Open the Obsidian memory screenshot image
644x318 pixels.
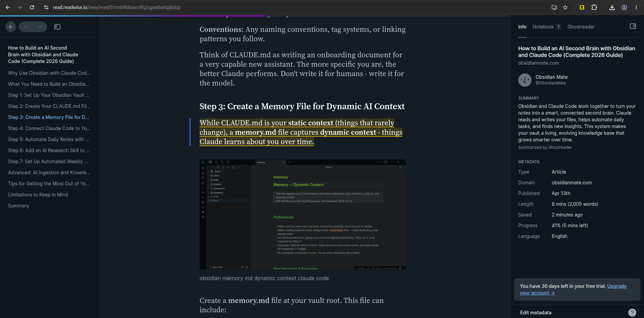303,214
